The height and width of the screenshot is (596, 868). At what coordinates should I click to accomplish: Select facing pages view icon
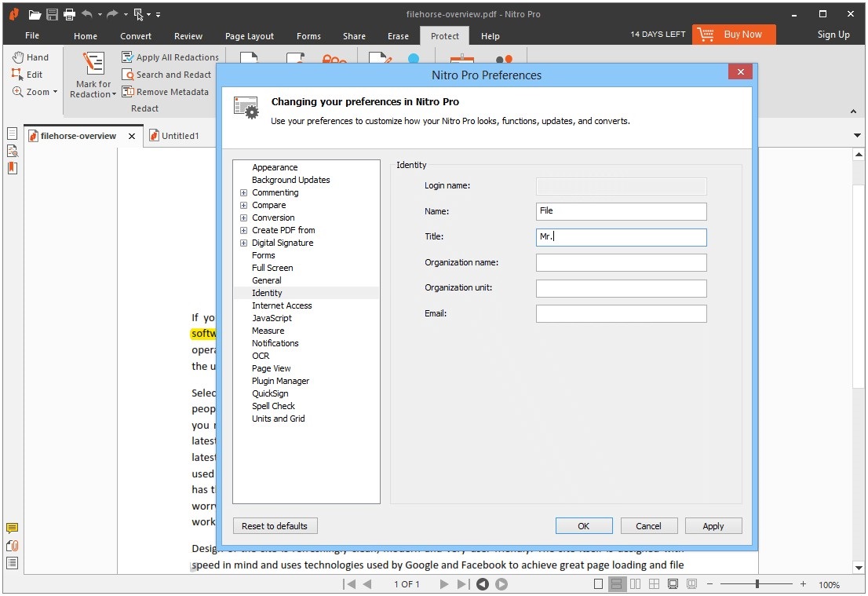tap(635, 583)
